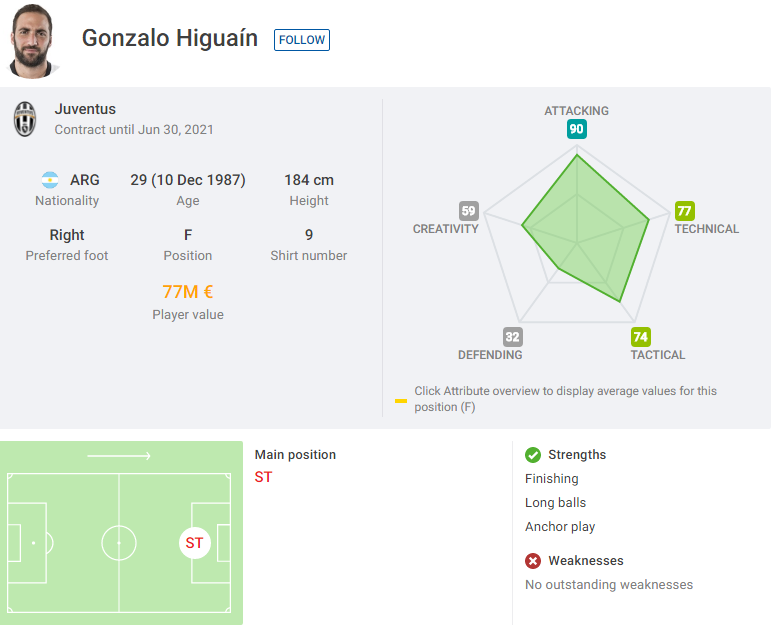The height and width of the screenshot is (627, 772).
Task: Click the green Strengths checkmark icon
Action: tap(533, 455)
